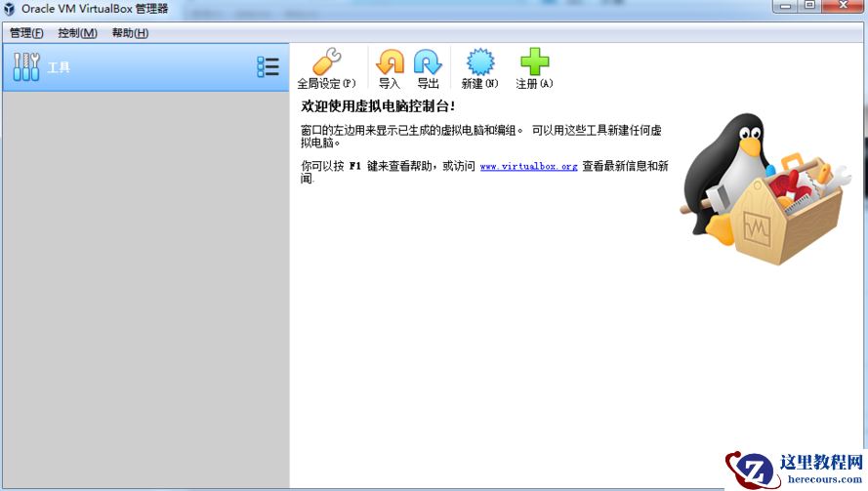Viewport: 868px width, 491px height.
Task: Click the VirtualBox logo in the title bar
Action: tap(10, 9)
